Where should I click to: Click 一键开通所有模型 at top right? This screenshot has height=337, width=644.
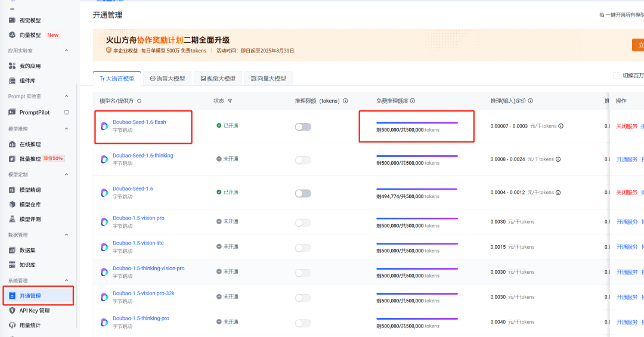pos(621,15)
